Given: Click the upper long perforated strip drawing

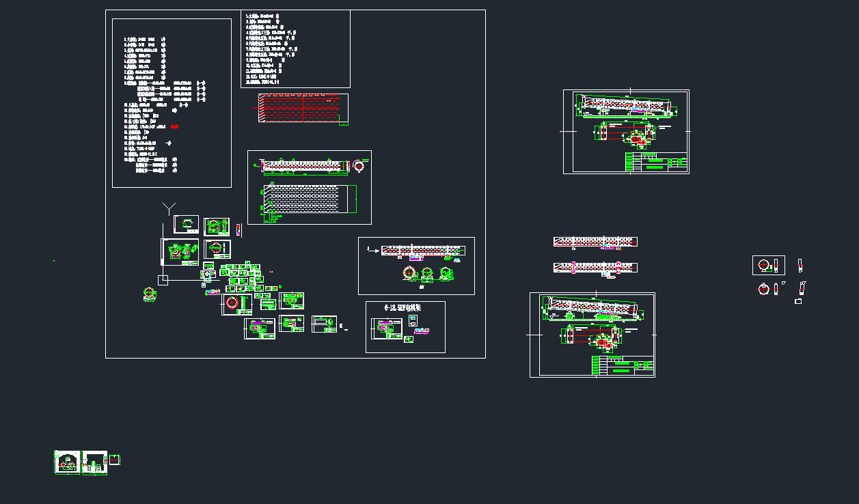Looking at the screenshot, I should [x=595, y=241].
